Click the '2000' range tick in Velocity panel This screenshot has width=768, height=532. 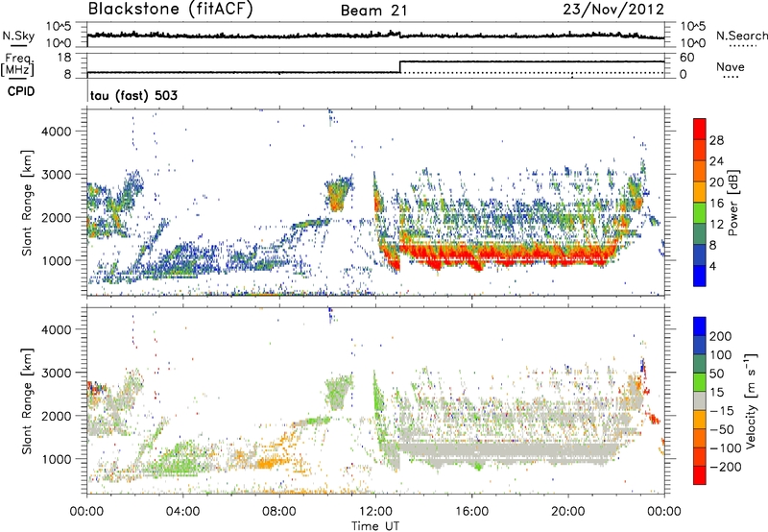[x=56, y=416]
